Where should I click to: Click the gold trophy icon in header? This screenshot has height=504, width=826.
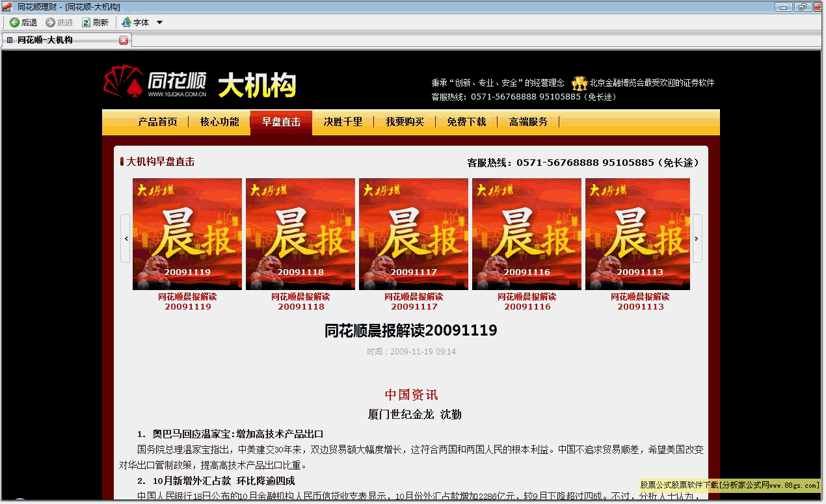click(x=580, y=83)
